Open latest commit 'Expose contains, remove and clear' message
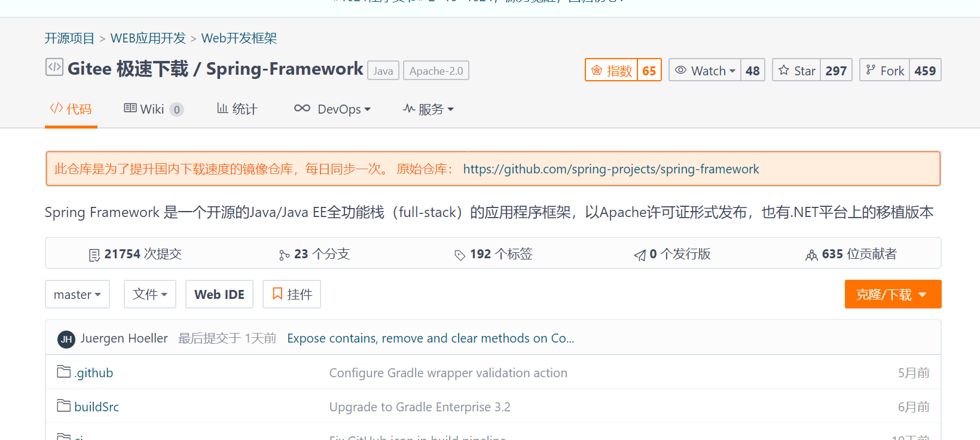This screenshot has height=440, width=980. [431, 338]
